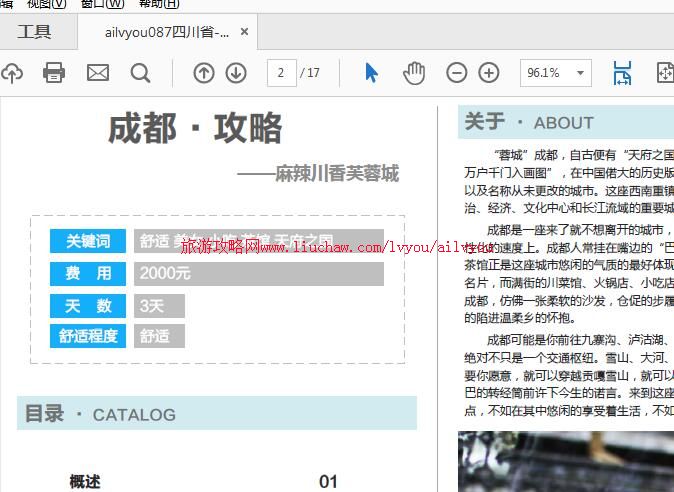Click the cloud upload icon
This screenshot has width=674, height=492.
(x=10, y=72)
